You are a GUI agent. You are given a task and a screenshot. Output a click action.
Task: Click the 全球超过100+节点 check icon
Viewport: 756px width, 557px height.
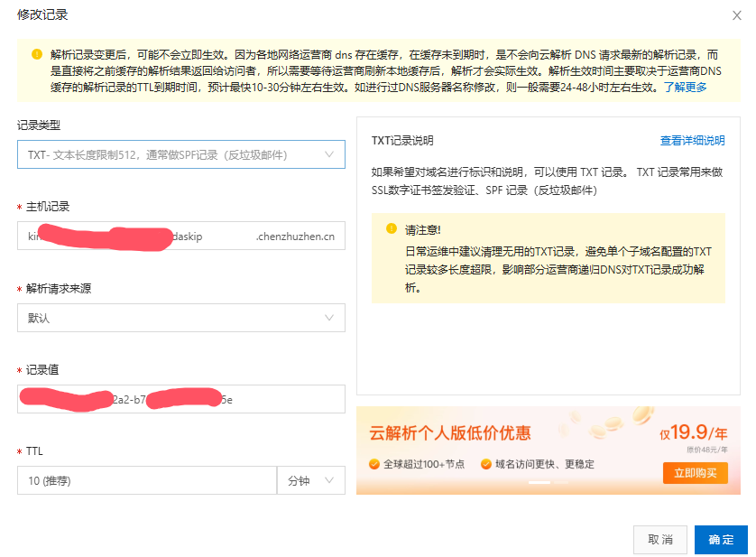pyautogui.click(x=374, y=464)
